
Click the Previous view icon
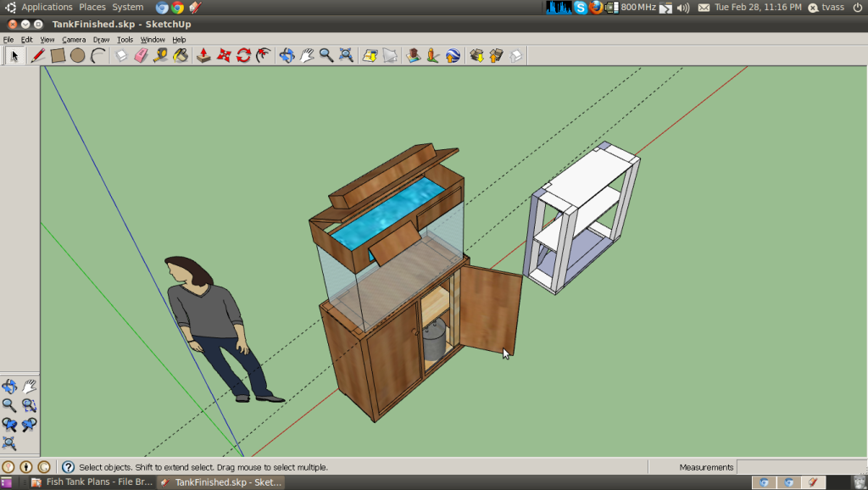tap(9, 424)
